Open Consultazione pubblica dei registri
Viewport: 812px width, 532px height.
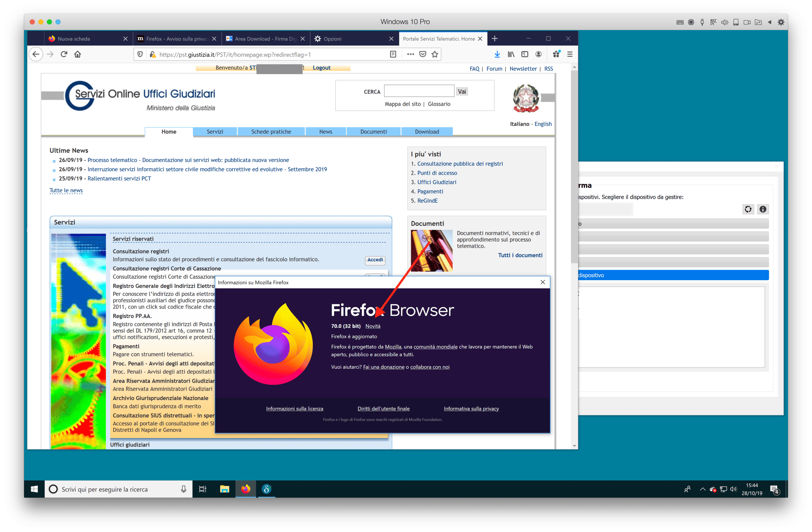click(x=460, y=164)
